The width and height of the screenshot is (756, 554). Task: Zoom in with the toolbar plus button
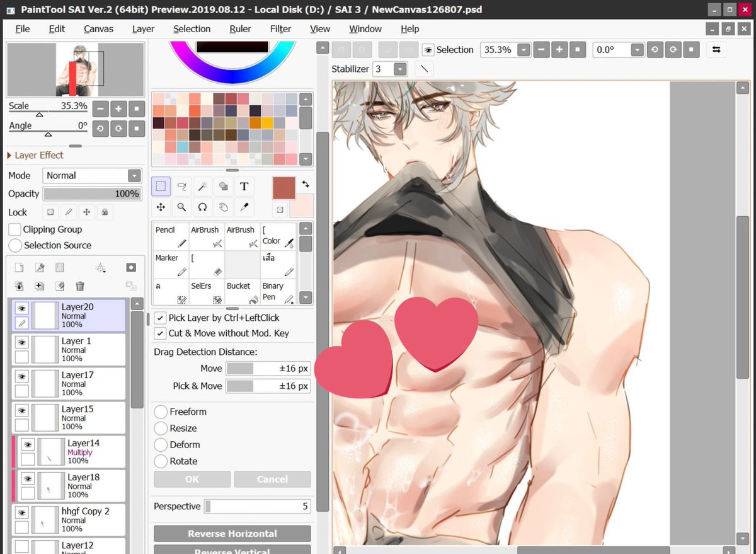point(558,50)
